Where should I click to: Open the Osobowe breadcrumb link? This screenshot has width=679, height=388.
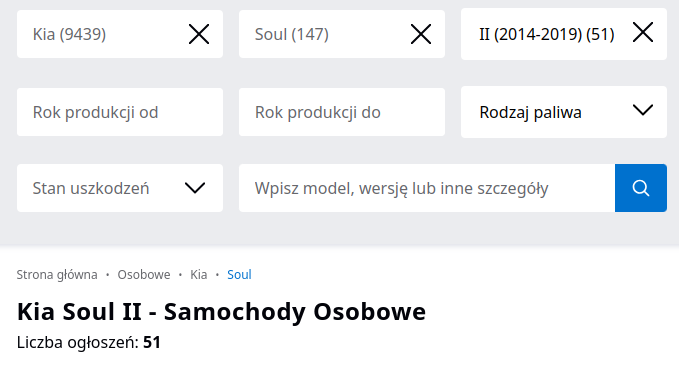[144, 275]
